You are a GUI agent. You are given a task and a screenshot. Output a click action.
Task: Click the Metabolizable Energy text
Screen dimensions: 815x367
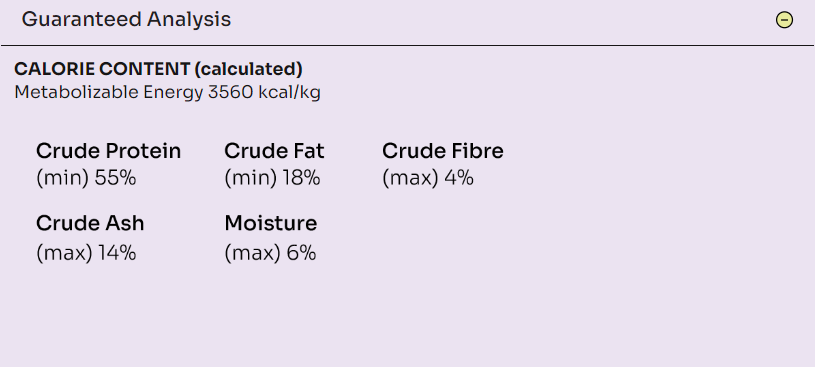coord(108,93)
